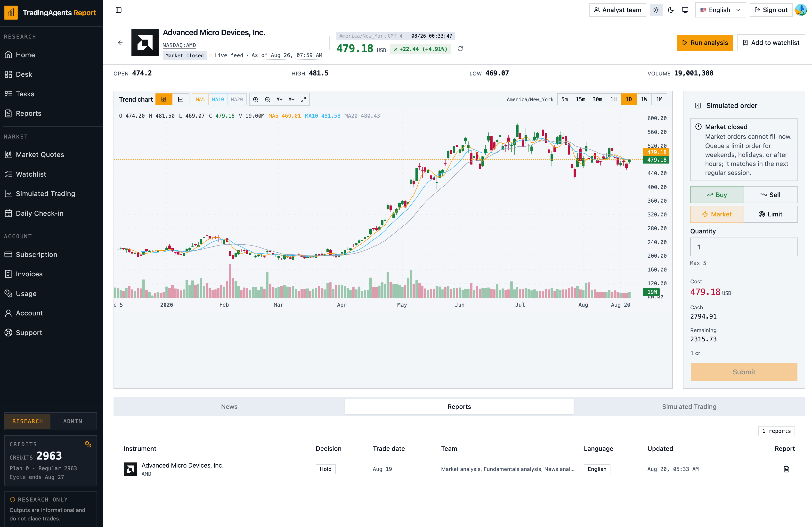
Task: Toggle the MA5 indicator
Action: 200,99
